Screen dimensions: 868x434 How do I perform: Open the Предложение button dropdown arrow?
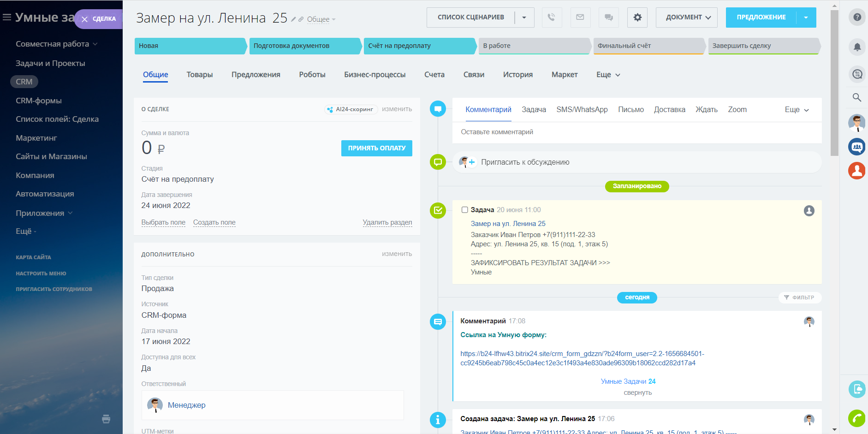pyautogui.click(x=806, y=18)
